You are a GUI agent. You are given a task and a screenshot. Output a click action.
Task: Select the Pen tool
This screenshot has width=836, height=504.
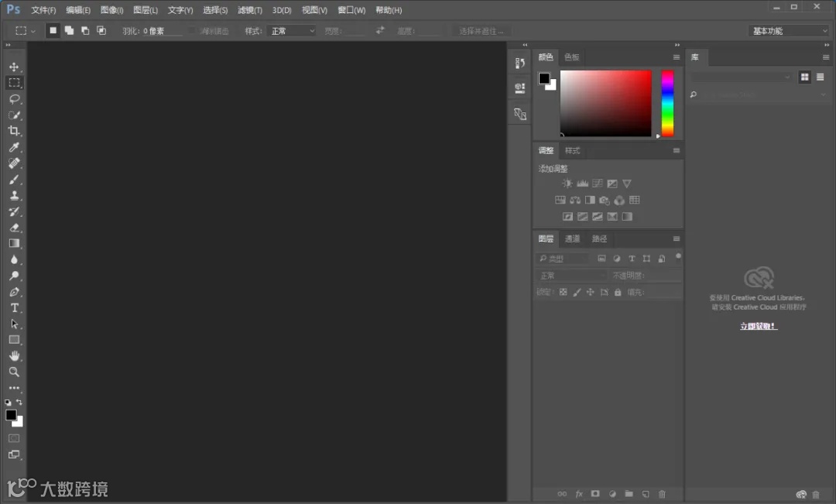[x=14, y=292]
